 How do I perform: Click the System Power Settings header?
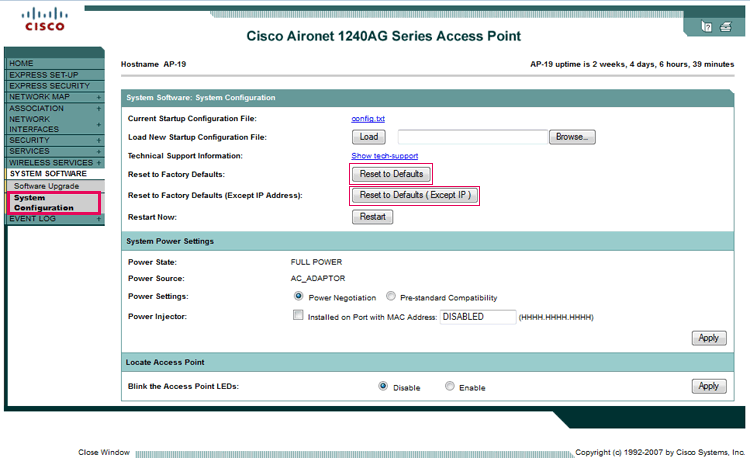click(170, 241)
